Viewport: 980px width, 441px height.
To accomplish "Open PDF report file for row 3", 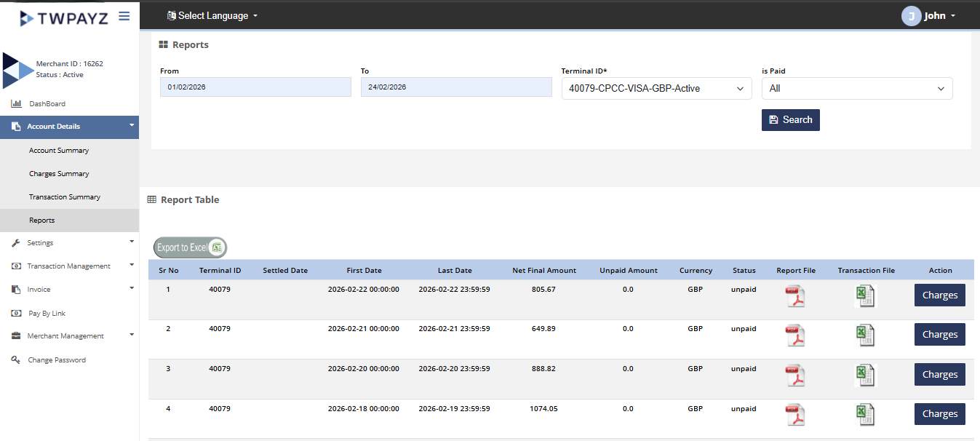I will coord(795,375).
